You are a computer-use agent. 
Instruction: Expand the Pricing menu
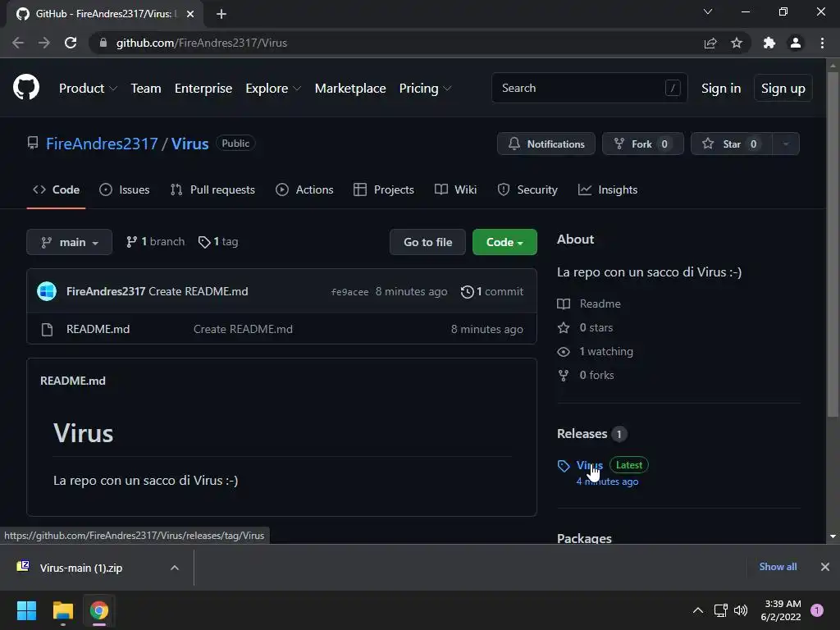click(x=426, y=89)
